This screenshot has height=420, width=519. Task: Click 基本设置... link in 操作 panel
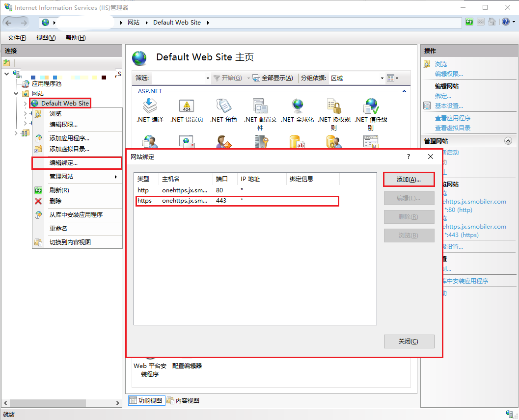point(449,106)
